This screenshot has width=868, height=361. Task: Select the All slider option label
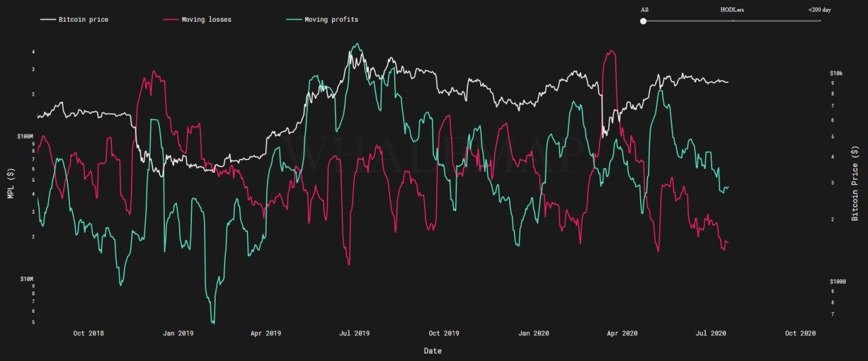click(x=644, y=10)
